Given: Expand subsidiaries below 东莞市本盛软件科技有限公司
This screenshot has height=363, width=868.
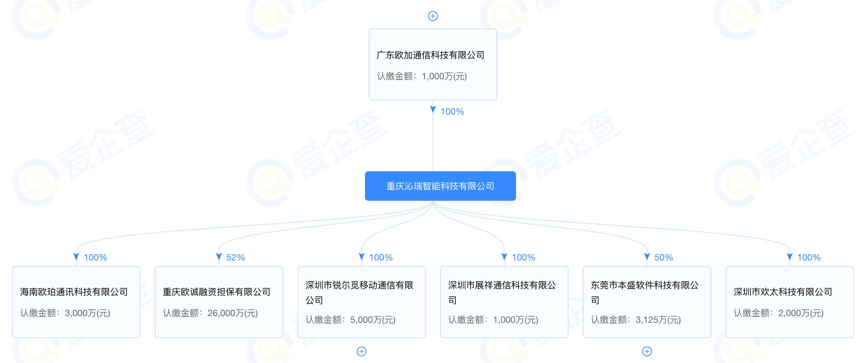Looking at the screenshot, I should click(647, 351).
